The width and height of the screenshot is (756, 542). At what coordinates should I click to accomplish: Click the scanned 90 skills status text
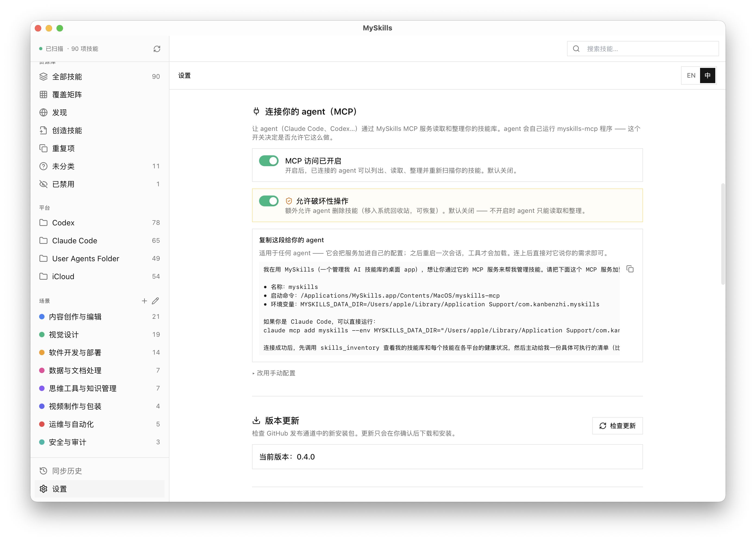point(72,49)
